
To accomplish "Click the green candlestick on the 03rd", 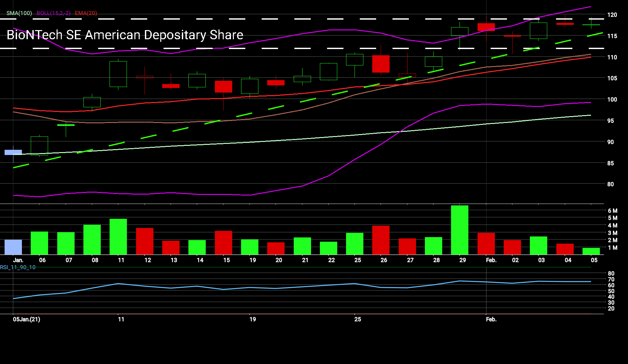I will click(x=538, y=31).
